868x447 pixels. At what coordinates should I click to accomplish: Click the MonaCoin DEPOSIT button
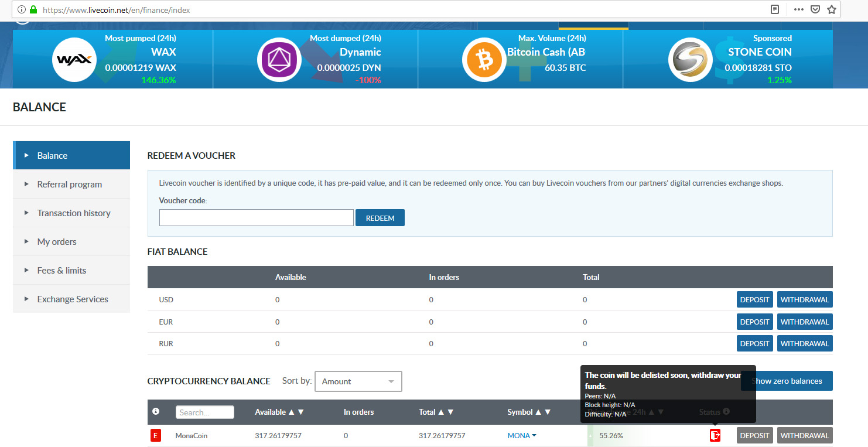754,435
